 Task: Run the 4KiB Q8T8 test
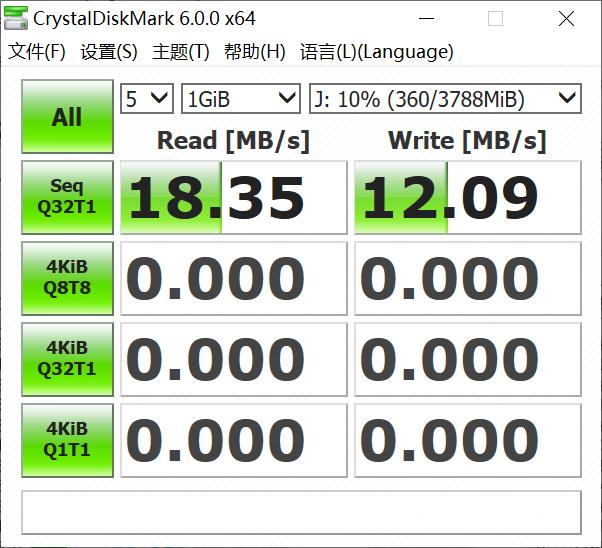pyautogui.click(x=67, y=279)
